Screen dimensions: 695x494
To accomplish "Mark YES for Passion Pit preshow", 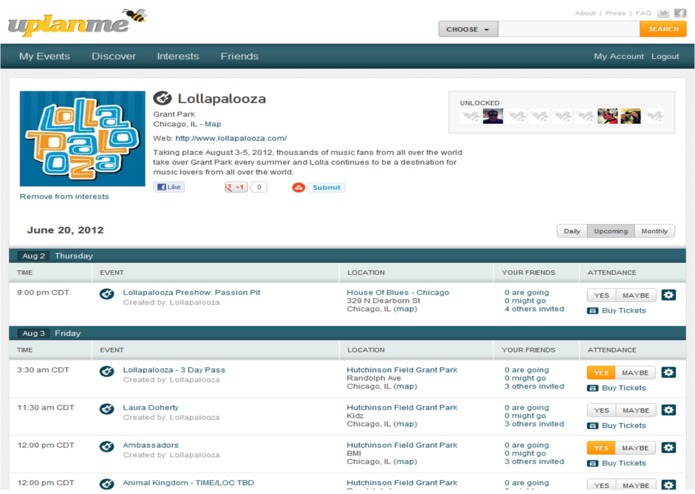I will [x=601, y=296].
